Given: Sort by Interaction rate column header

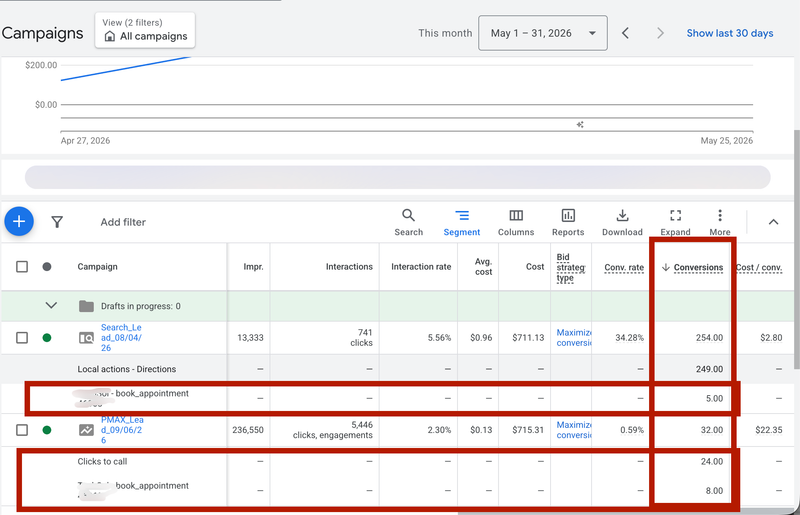Looking at the screenshot, I should (x=421, y=266).
